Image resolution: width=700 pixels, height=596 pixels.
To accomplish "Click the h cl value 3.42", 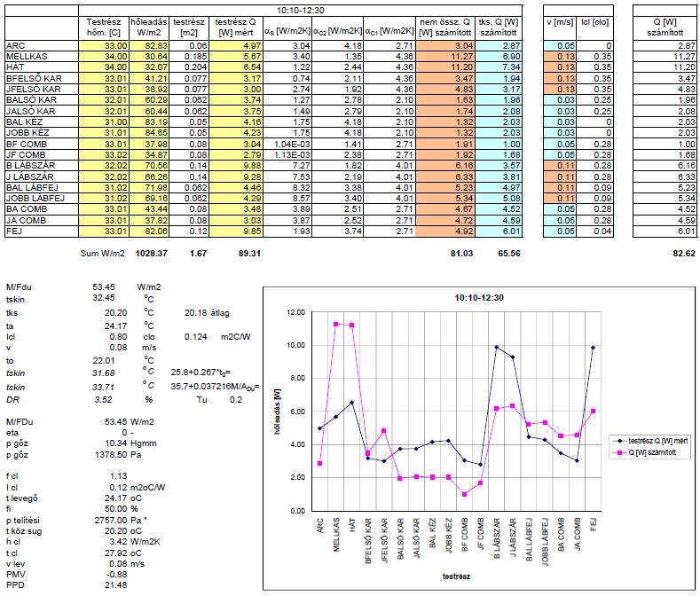I will (118, 542).
